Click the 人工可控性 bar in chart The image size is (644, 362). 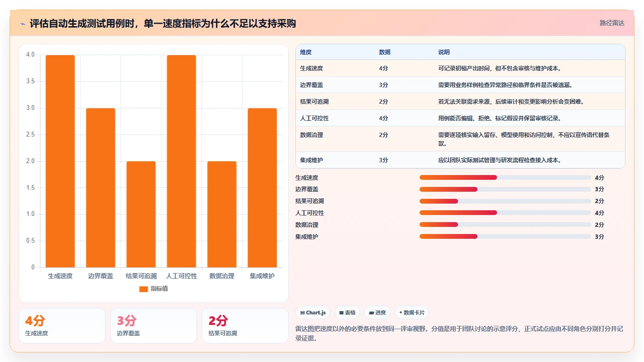pos(182,161)
